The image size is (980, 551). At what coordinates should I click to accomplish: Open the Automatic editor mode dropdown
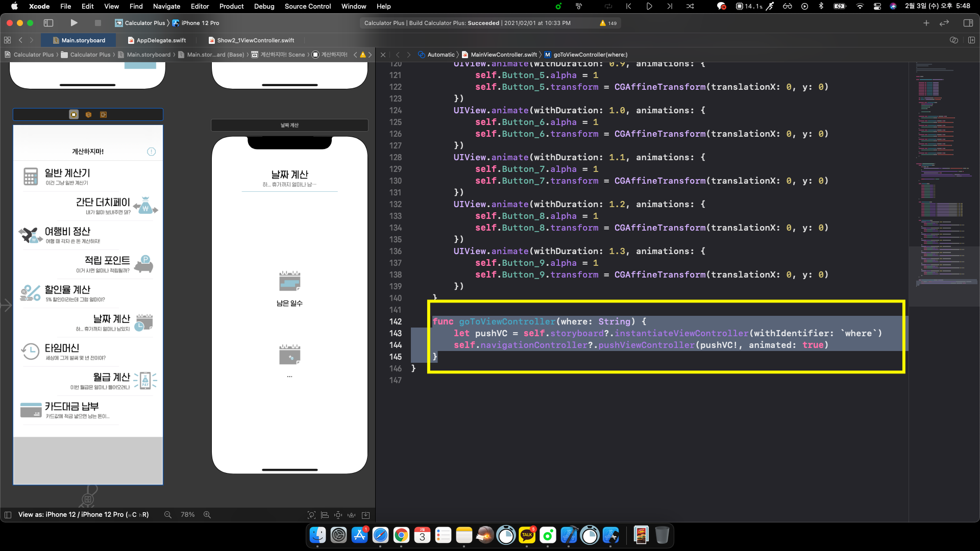tap(440, 55)
